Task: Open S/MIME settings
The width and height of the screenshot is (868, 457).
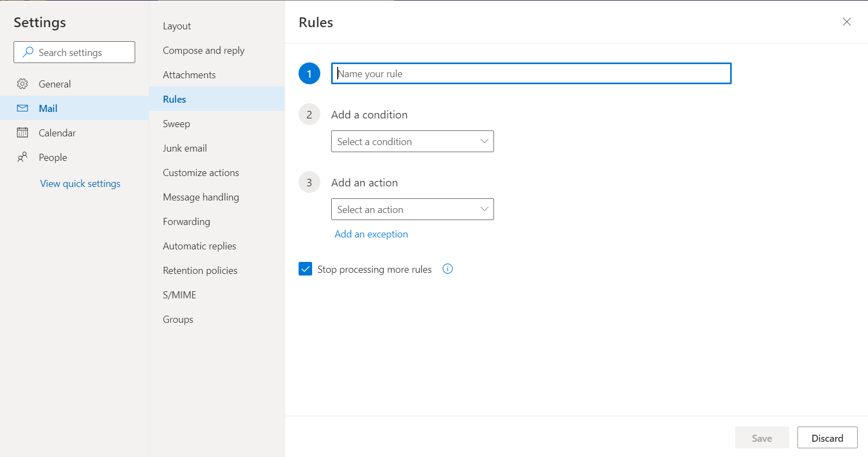Action: click(x=217, y=295)
